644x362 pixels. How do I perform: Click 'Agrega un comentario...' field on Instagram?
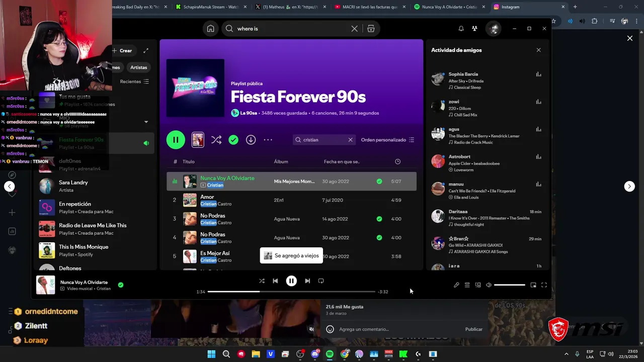tap(364, 329)
